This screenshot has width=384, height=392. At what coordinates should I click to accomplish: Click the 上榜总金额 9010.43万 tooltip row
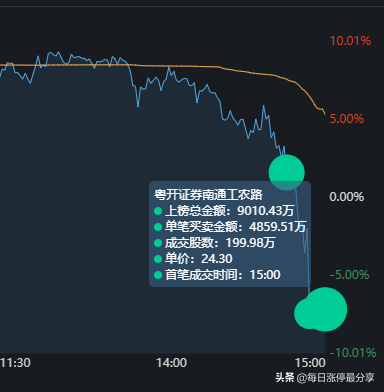pyautogui.click(x=224, y=211)
